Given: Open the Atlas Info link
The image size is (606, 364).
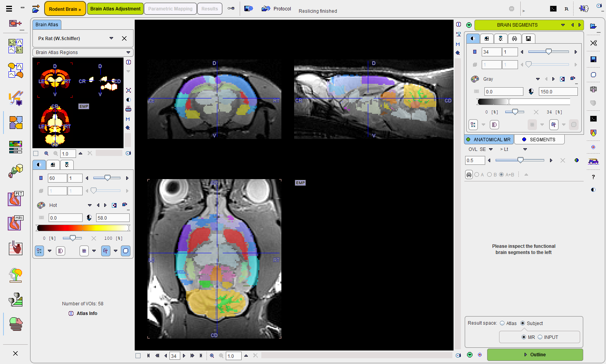Looking at the screenshot, I should click(x=87, y=313).
